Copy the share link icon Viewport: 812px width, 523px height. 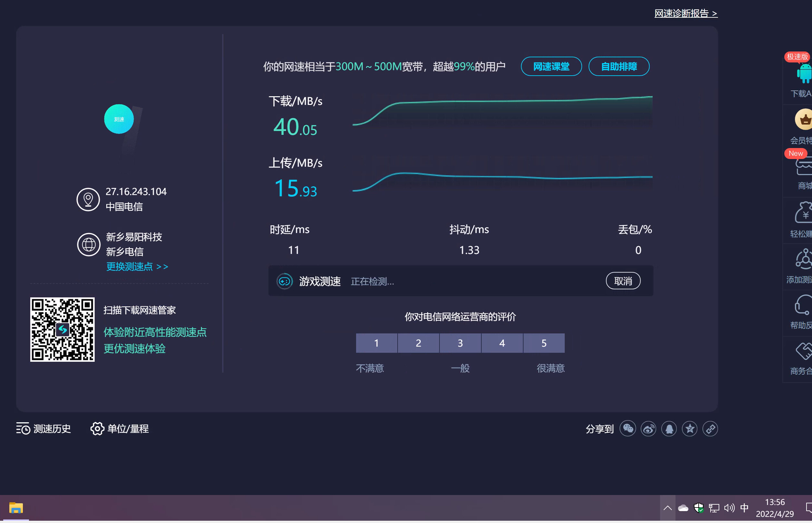[x=710, y=429]
